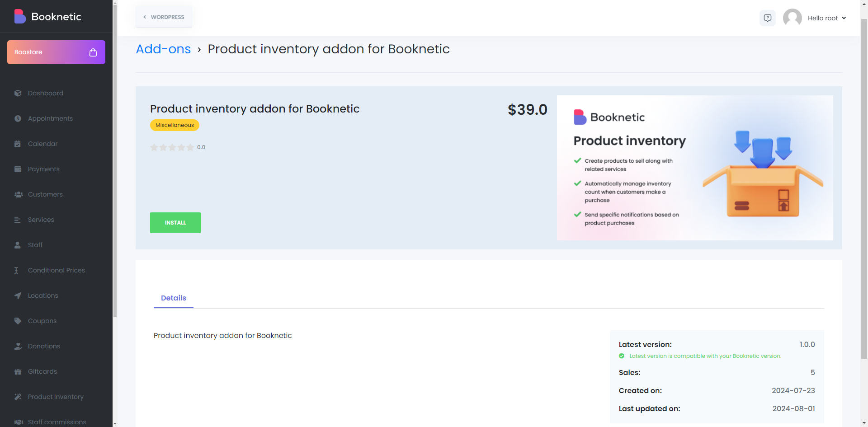Open the help question-mark icon

point(768,18)
